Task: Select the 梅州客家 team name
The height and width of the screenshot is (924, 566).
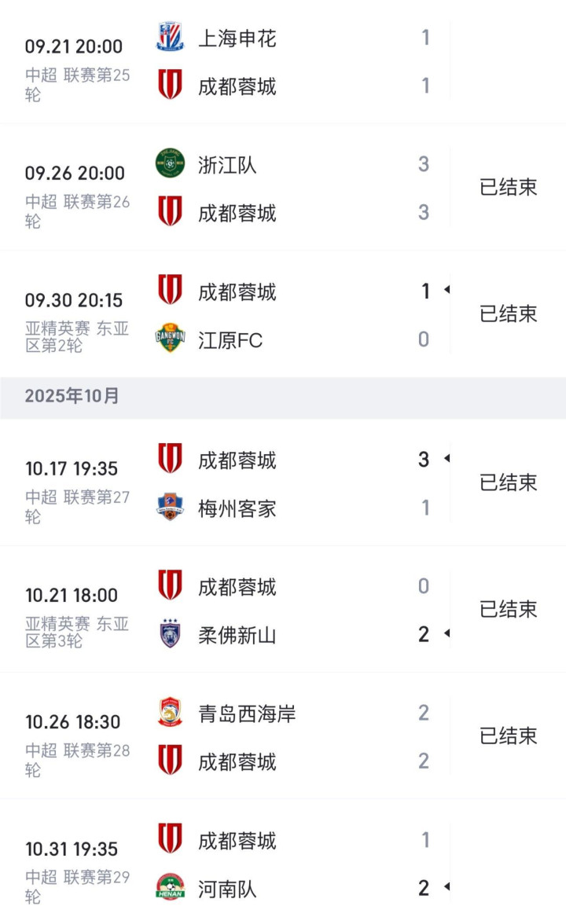Action: 237,508
